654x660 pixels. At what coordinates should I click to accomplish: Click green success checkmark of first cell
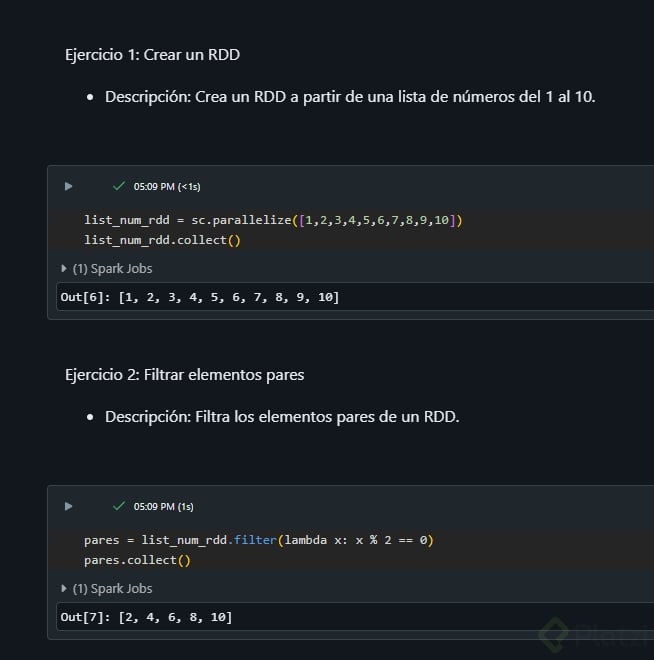click(x=119, y=186)
